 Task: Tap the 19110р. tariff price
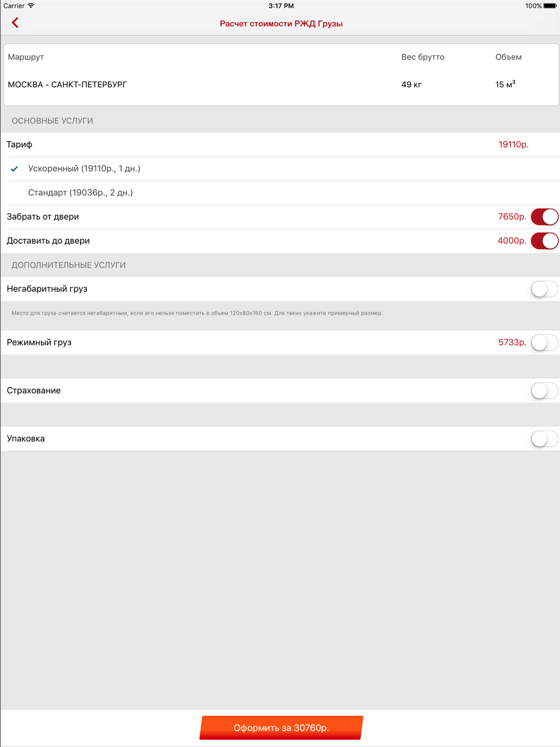tap(514, 144)
